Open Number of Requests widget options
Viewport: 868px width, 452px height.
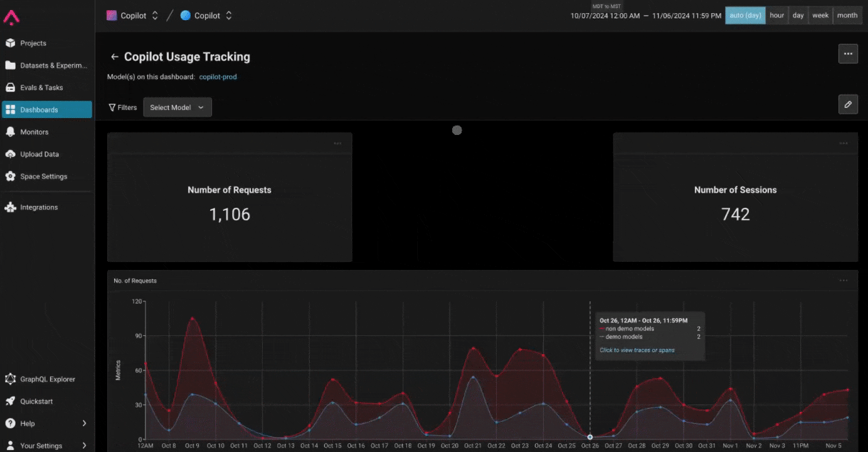click(337, 143)
